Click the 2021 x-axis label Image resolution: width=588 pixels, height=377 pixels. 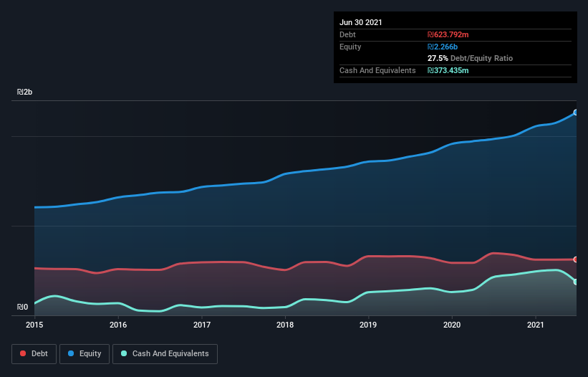coord(536,325)
